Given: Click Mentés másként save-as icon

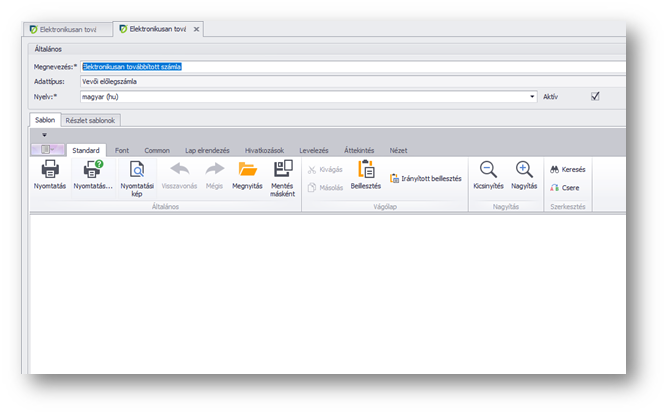Looking at the screenshot, I should click(x=283, y=171).
